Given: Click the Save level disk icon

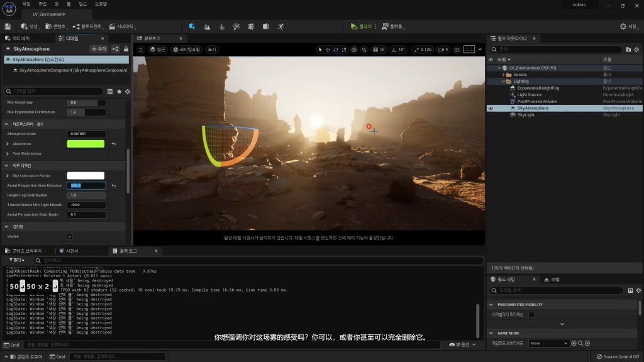Looking at the screenshot, I should click(8, 26).
